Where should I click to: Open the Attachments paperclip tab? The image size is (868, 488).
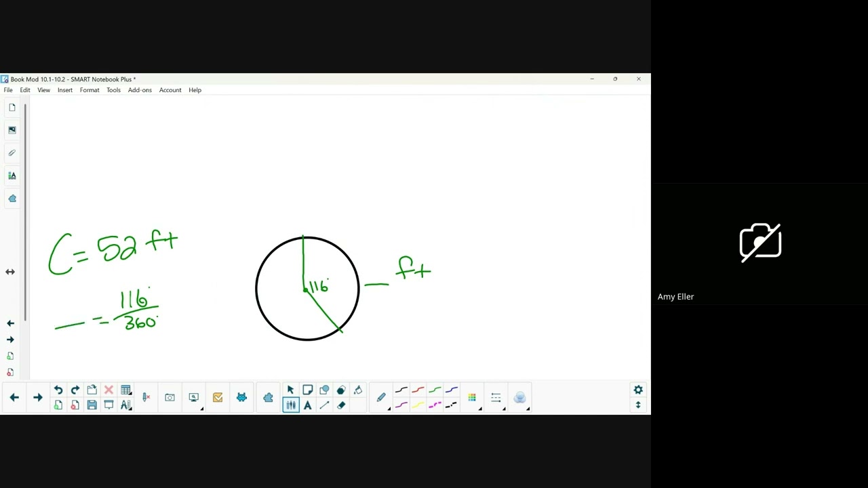point(12,153)
